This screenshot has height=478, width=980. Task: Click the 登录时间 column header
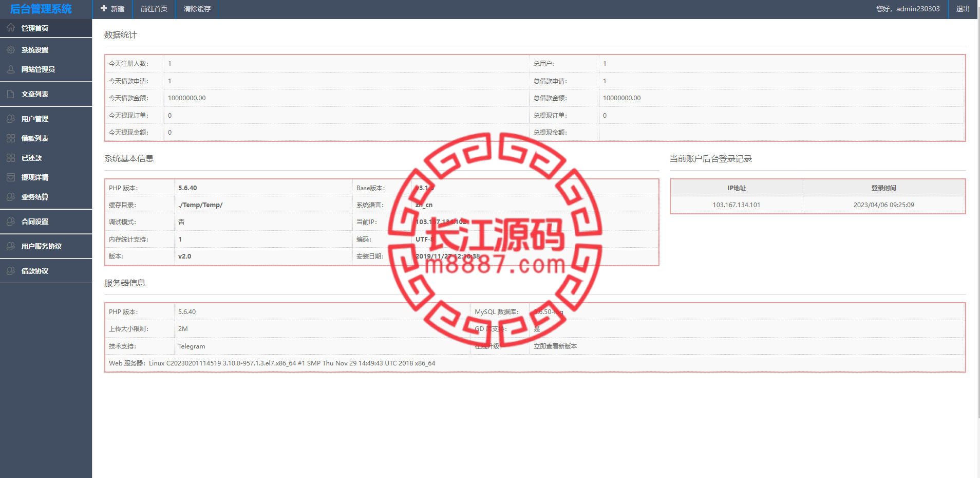point(884,188)
